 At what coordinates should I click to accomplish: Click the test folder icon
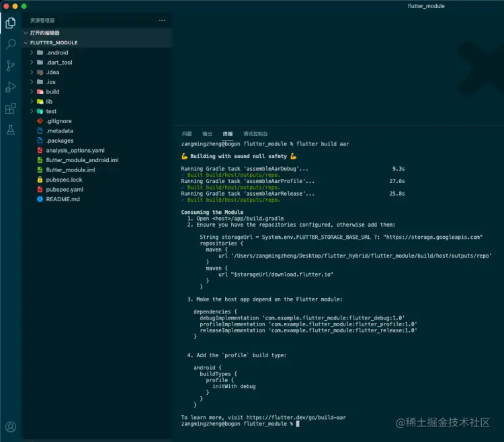coord(40,111)
